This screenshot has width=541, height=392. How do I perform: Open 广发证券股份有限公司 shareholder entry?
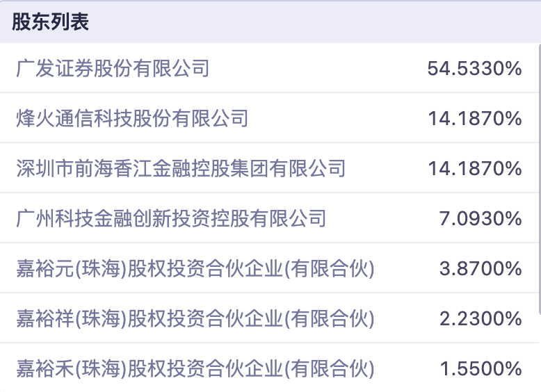[112, 68]
